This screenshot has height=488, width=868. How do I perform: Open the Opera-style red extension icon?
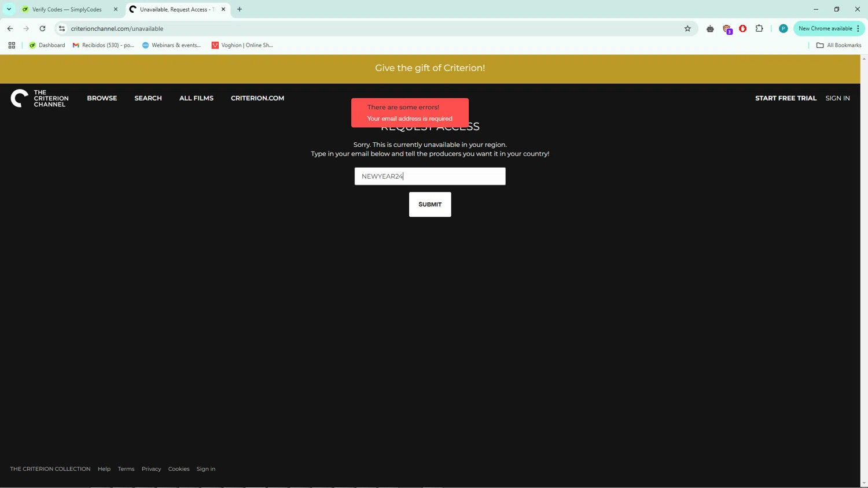pos(743,28)
